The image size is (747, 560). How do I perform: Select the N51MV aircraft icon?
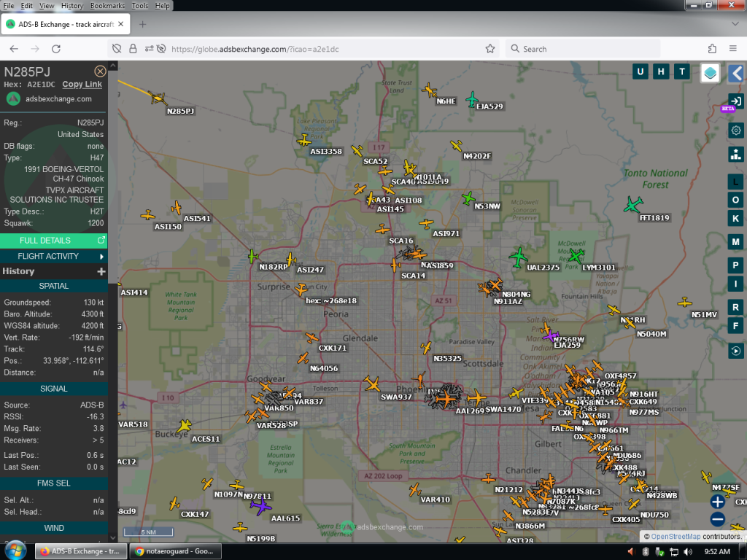[x=684, y=302]
